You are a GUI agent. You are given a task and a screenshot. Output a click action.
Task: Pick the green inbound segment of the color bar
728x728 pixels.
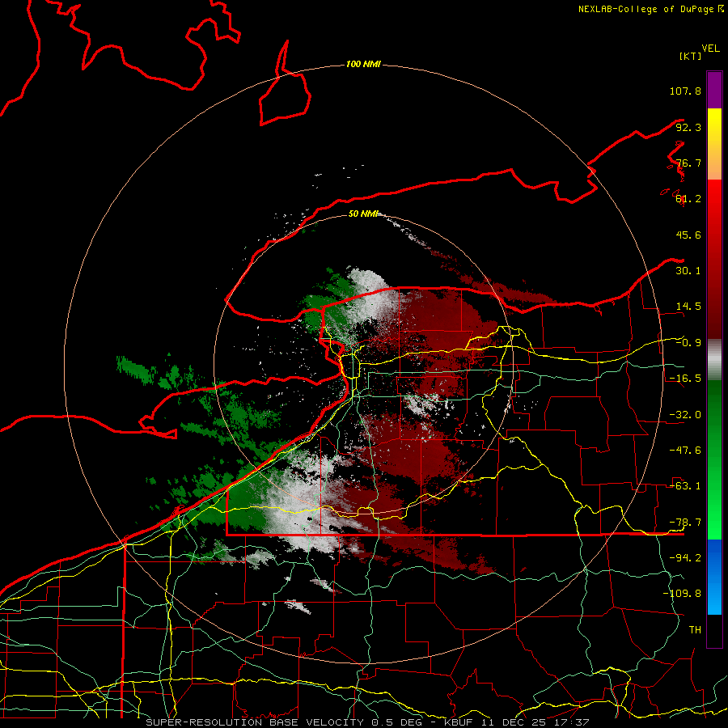[714, 459]
